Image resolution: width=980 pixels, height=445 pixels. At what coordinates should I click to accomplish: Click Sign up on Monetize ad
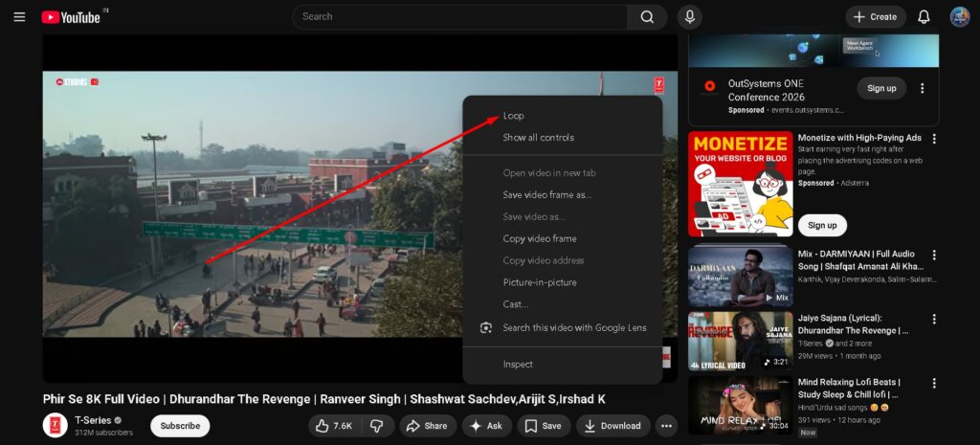tap(822, 225)
